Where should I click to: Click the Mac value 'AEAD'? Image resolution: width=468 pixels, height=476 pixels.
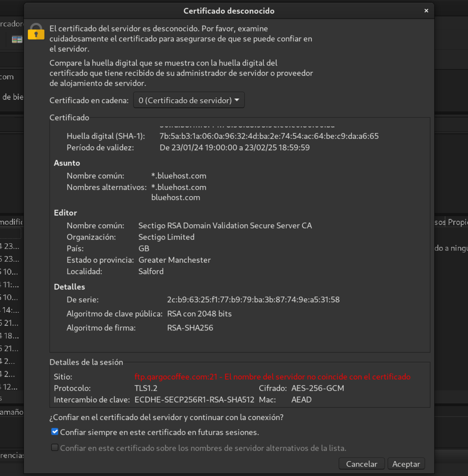[302, 399]
